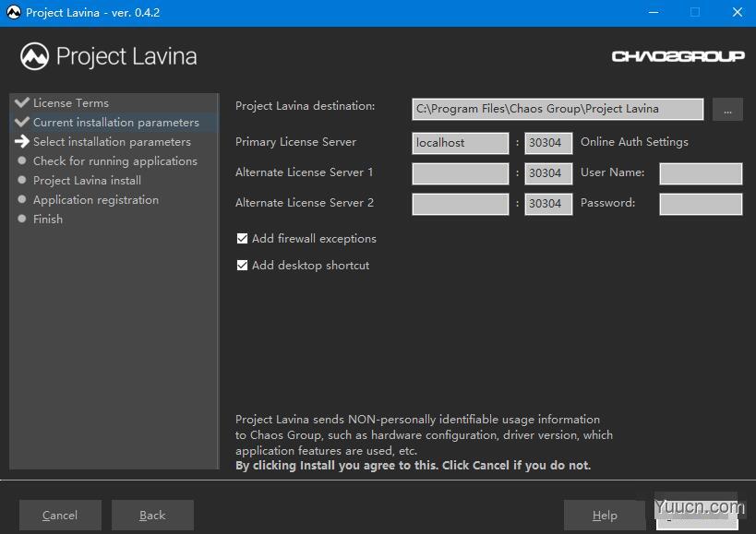This screenshot has height=534, width=756.
Task: Go back with the Back button
Action: click(x=152, y=516)
